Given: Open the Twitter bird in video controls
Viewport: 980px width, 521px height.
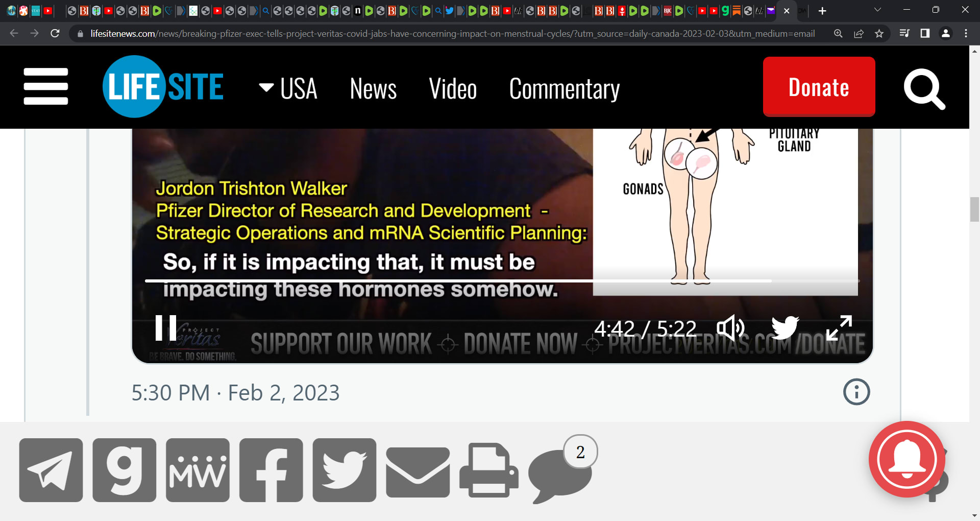Looking at the screenshot, I should click(x=785, y=327).
